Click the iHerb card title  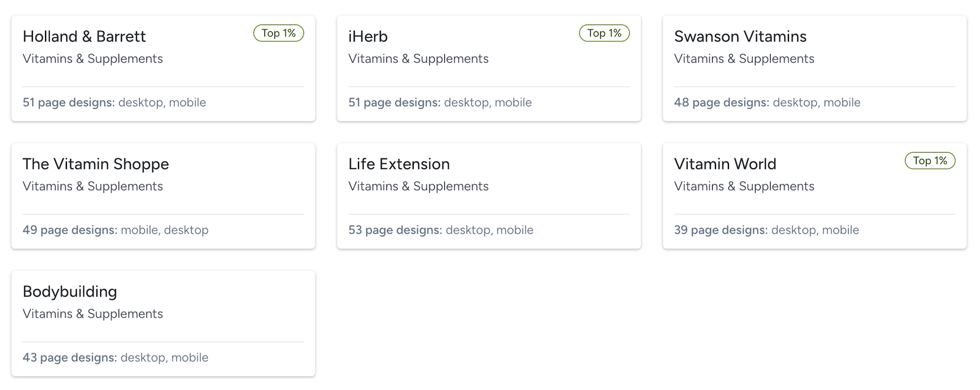click(368, 37)
